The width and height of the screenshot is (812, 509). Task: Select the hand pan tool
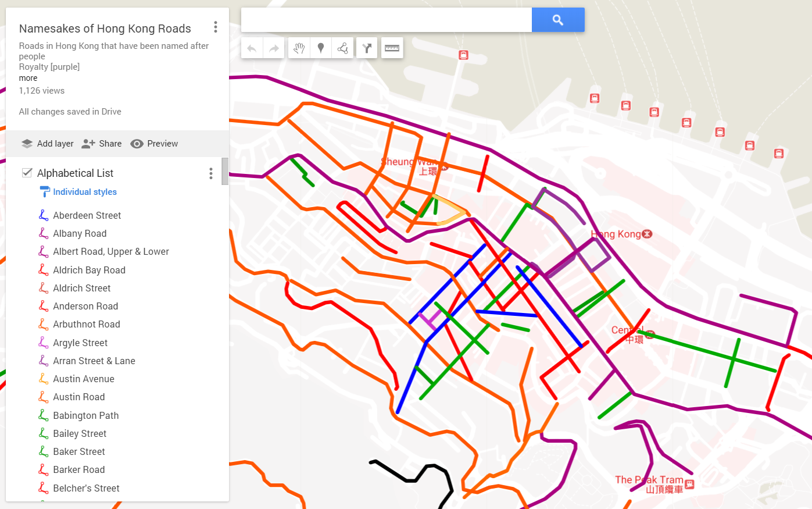[x=299, y=48]
